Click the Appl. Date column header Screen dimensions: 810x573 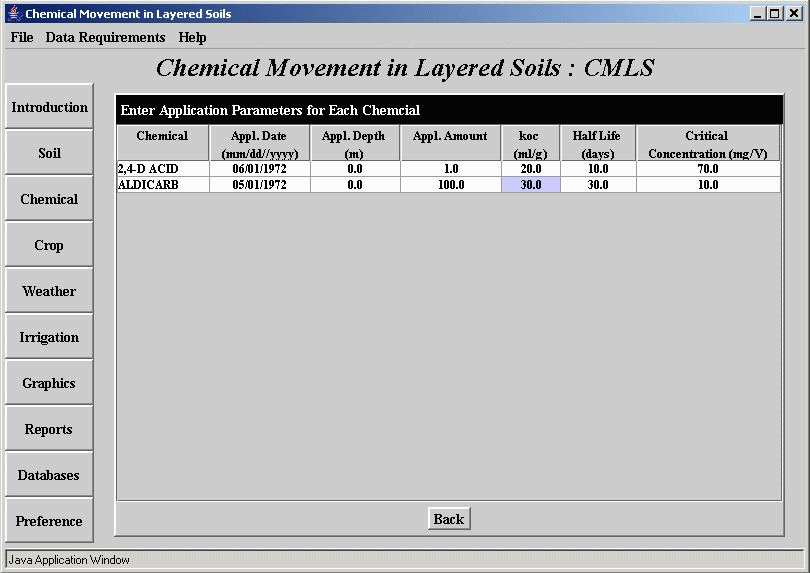(259, 143)
